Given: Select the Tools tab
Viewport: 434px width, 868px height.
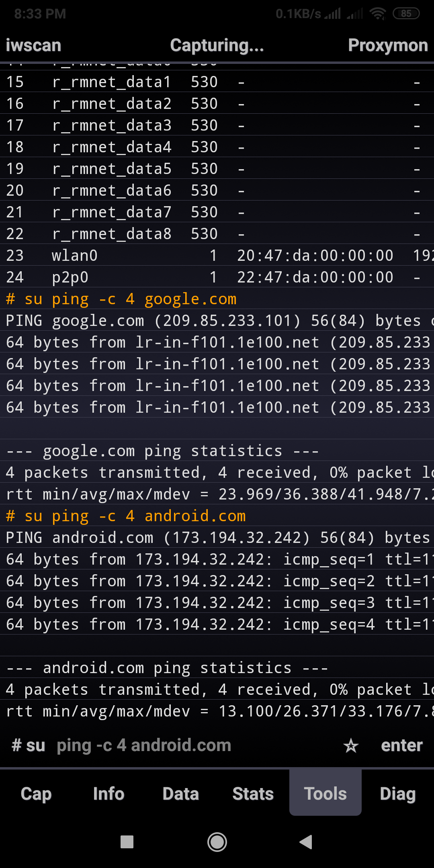Looking at the screenshot, I should (325, 794).
